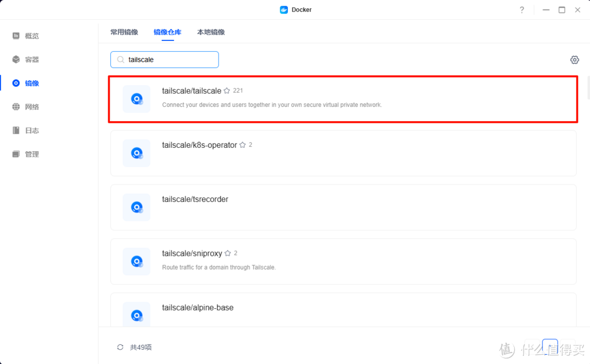Switch to the 常用镜像 (Common Images) tab
Screen dimensions: 590x364
pos(123,32)
